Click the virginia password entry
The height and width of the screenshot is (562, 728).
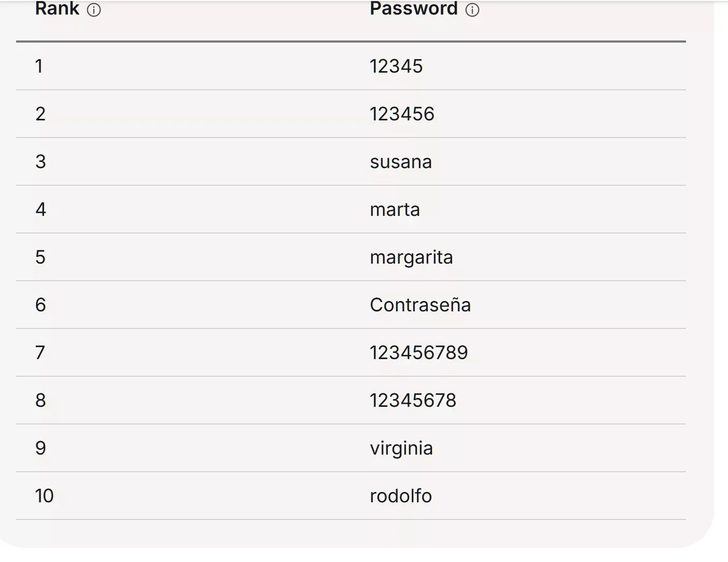[401, 448]
